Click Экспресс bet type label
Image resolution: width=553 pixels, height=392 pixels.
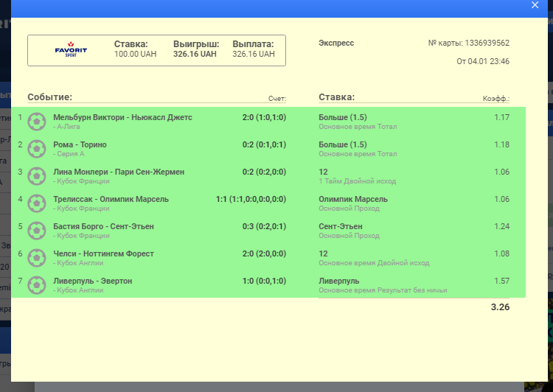pyautogui.click(x=336, y=43)
